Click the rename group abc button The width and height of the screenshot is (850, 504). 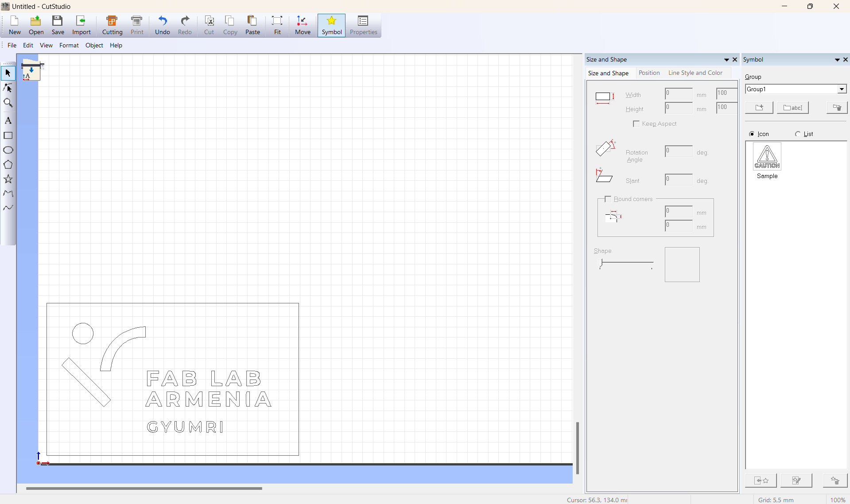pyautogui.click(x=793, y=108)
